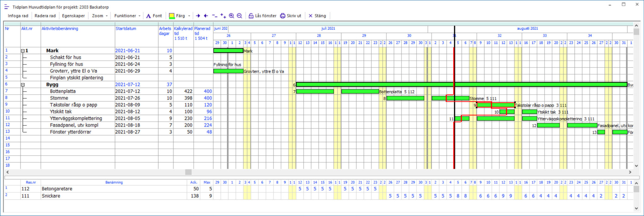Click the horizontal scrollbar thumb under the table
Image resolution: width=644 pixels, height=216 pixels.
188,172
